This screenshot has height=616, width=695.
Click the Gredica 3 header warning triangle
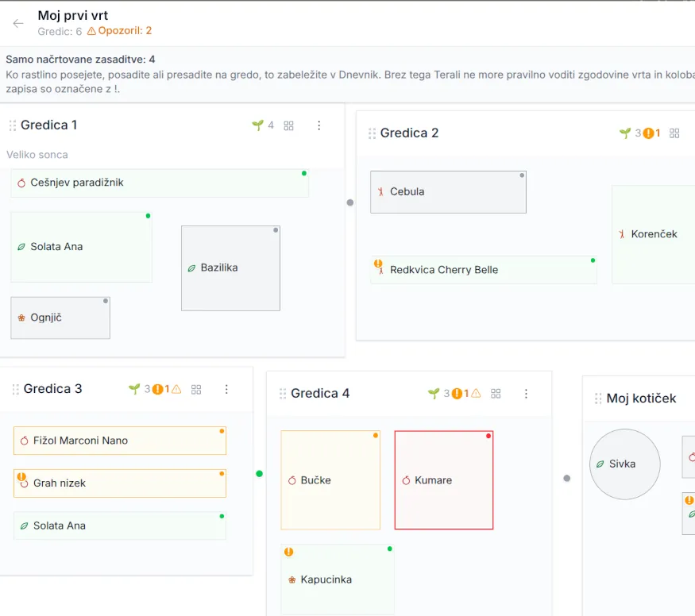click(x=176, y=389)
